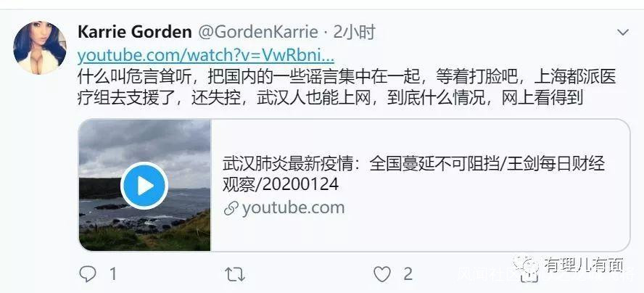Click the reply count number 1
The image size is (644, 293).
click(x=112, y=274)
